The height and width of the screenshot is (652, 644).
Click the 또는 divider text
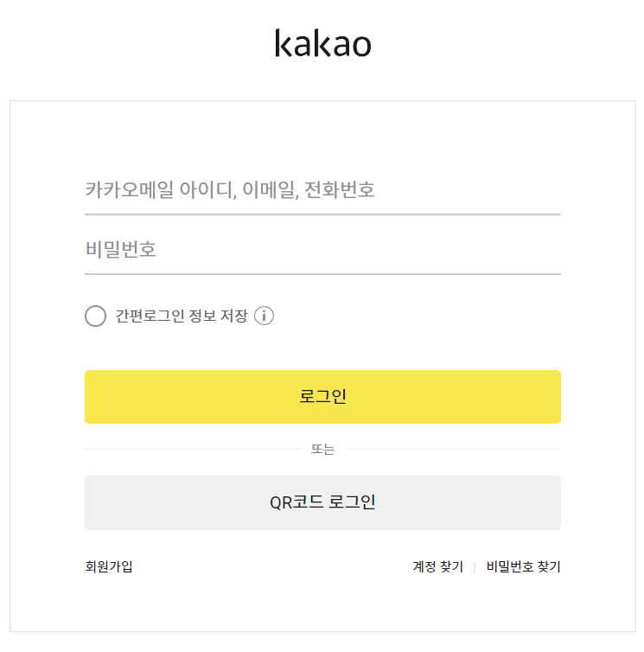(x=322, y=450)
